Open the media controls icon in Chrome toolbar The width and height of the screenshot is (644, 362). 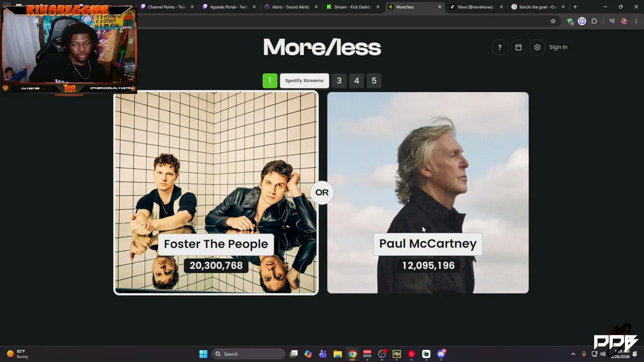(x=612, y=21)
